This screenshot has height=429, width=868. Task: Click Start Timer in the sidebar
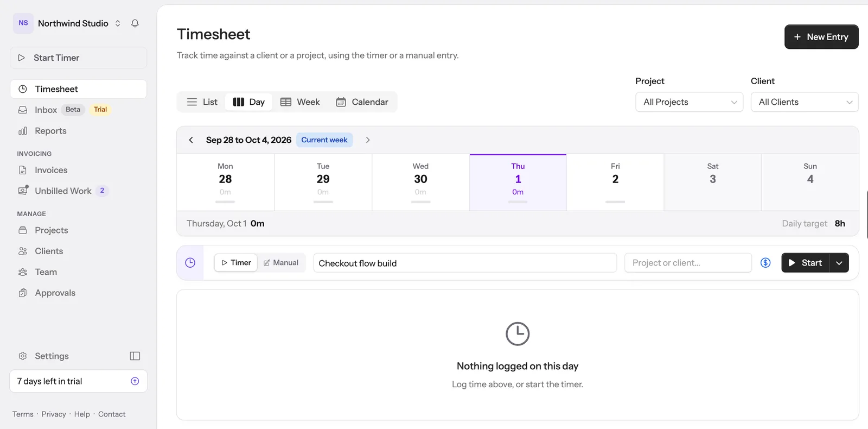(79, 58)
